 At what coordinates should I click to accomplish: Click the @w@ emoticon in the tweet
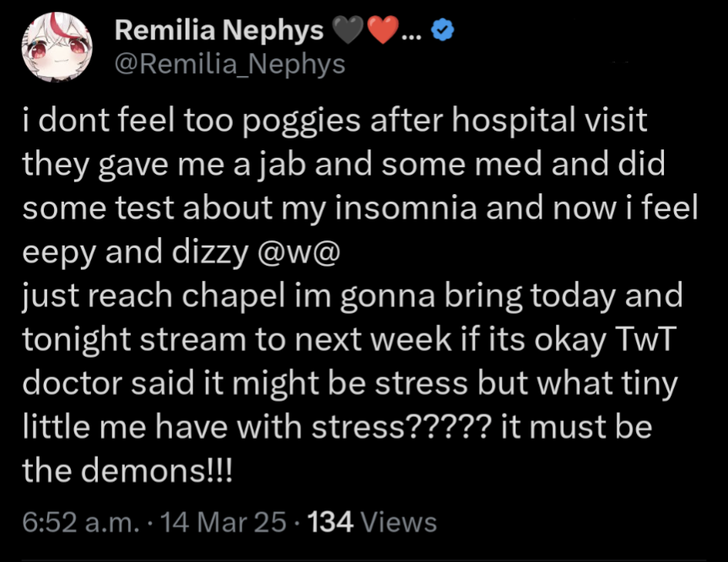tap(294, 252)
